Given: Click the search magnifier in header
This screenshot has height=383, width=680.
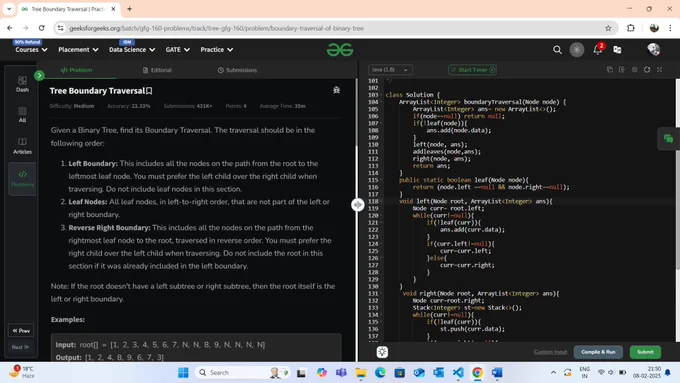Looking at the screenshot, I should click(557, 50).
